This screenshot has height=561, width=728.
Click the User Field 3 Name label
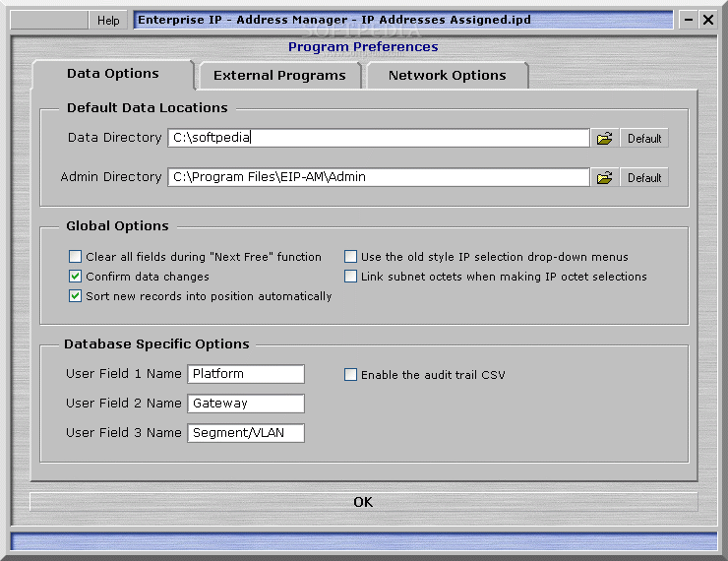124,433
